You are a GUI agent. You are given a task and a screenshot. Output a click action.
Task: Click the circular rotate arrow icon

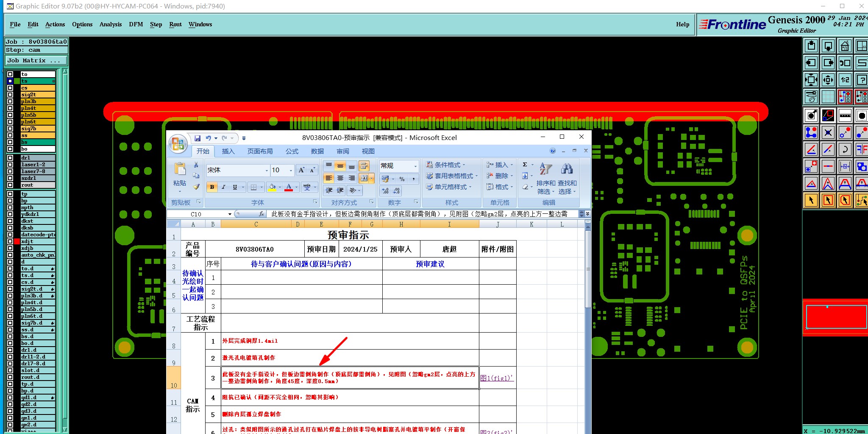(x=845, y=149)
